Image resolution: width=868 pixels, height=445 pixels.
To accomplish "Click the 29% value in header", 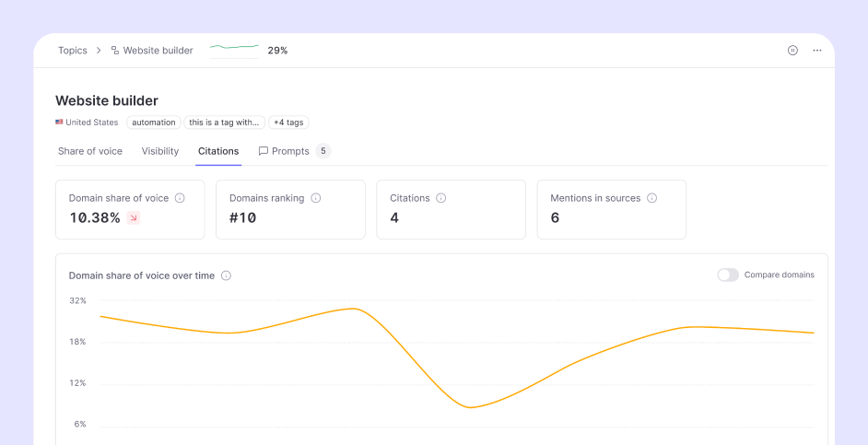I will 277,51.
